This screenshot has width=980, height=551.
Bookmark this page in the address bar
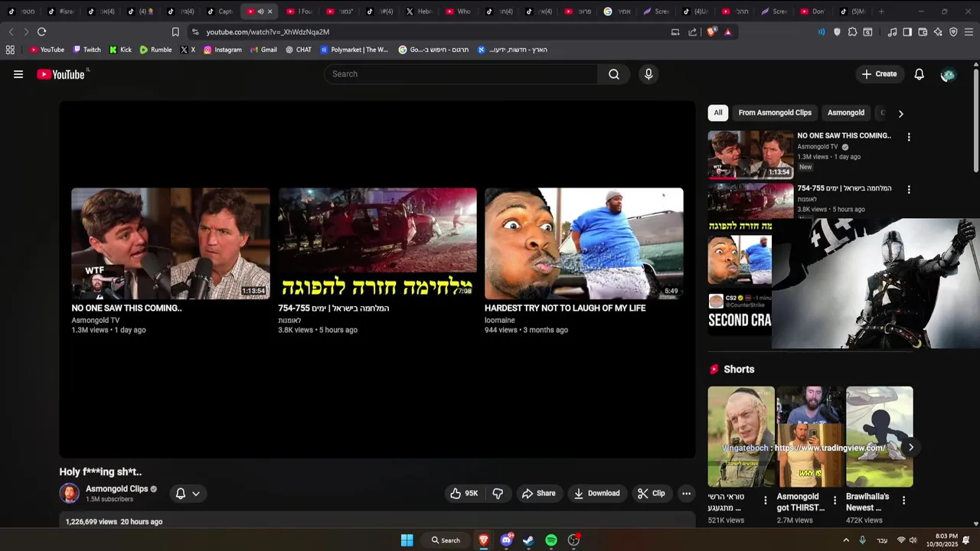point(175,32)
